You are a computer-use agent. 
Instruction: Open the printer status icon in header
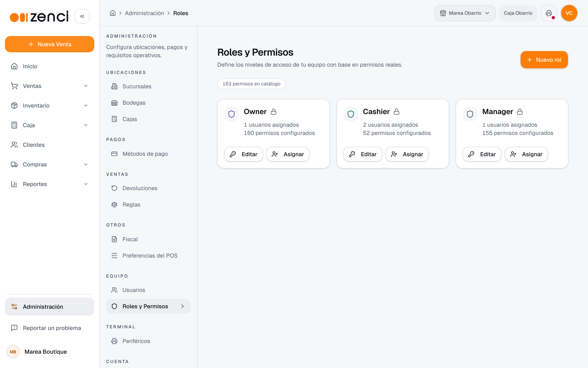coord(549,13)
